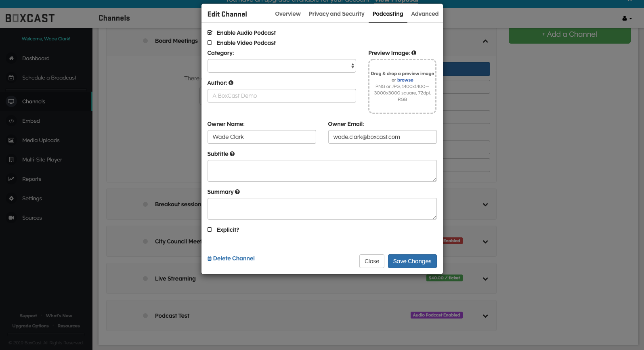Click the Dashboard home icon in sidebar
The height and width of the screenshot is (350, 644).
pyautogui.click(x=11, y=59)
